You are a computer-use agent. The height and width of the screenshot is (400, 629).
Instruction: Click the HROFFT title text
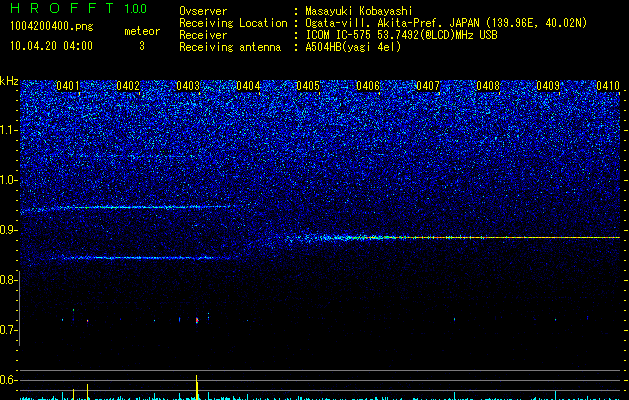[x=62, y=8]
